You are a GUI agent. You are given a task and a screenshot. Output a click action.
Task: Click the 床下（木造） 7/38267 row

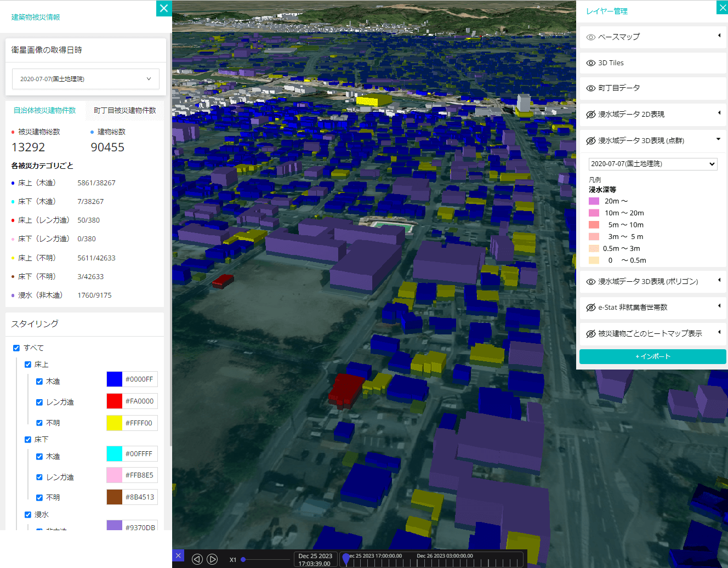click(x=58, y=202)
